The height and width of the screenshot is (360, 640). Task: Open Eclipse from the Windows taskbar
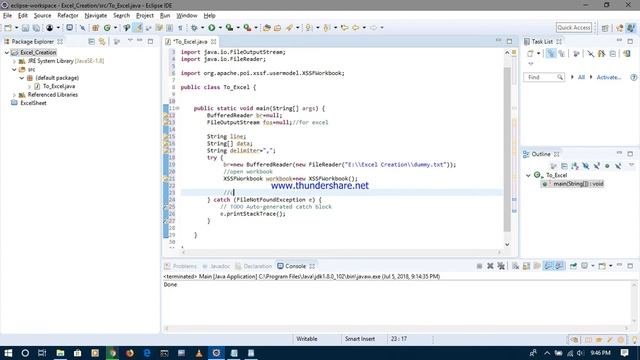216,353
